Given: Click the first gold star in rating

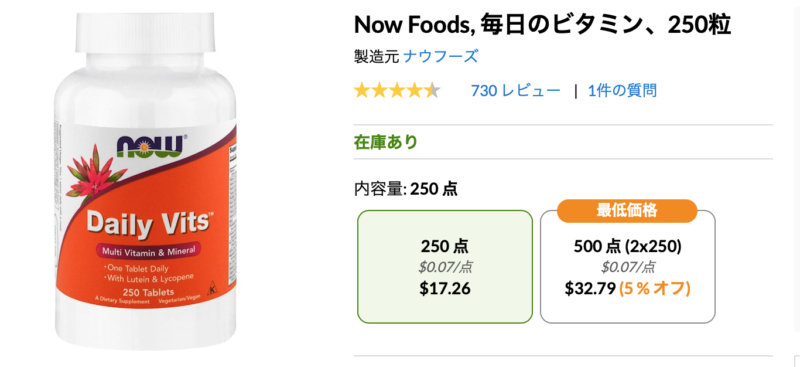Looking at the screenshot, I should tap(362, 91).
